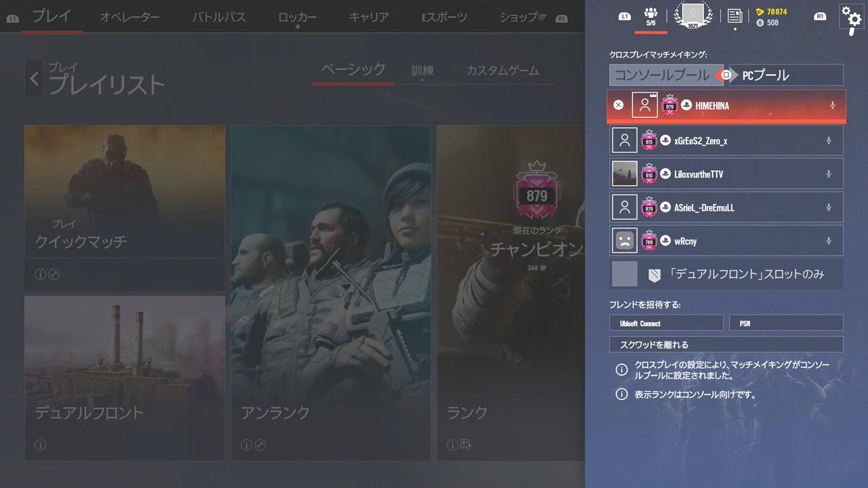This screenshot has width=868, height=488.
Task: Select the player name xGrEeS2_Zero_x
Action: coord(700,140)
